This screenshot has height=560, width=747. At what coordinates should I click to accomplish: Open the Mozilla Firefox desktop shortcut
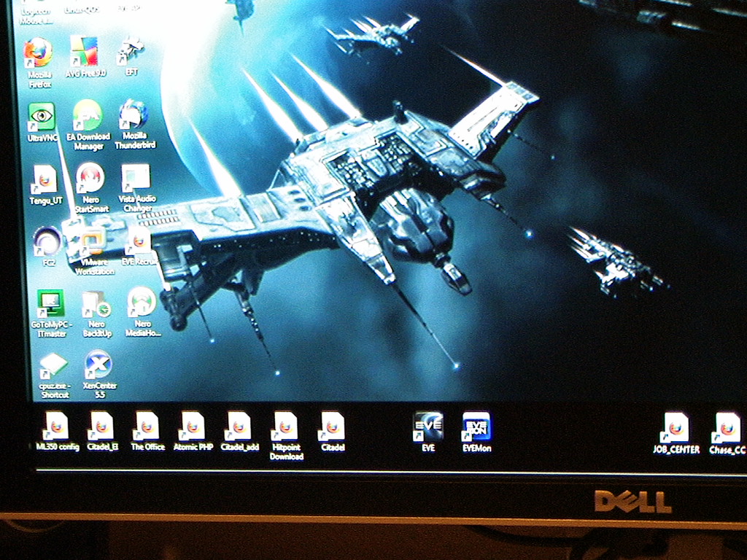(39, 62)
